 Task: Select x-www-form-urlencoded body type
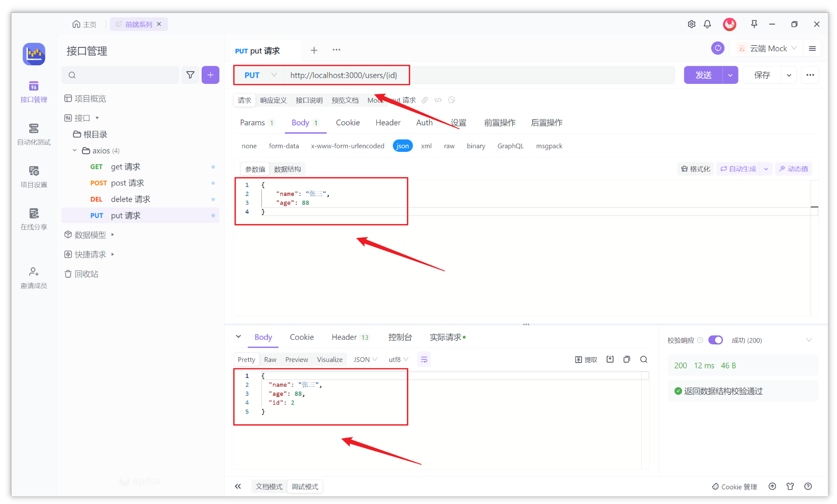click(x=348, y=146)
